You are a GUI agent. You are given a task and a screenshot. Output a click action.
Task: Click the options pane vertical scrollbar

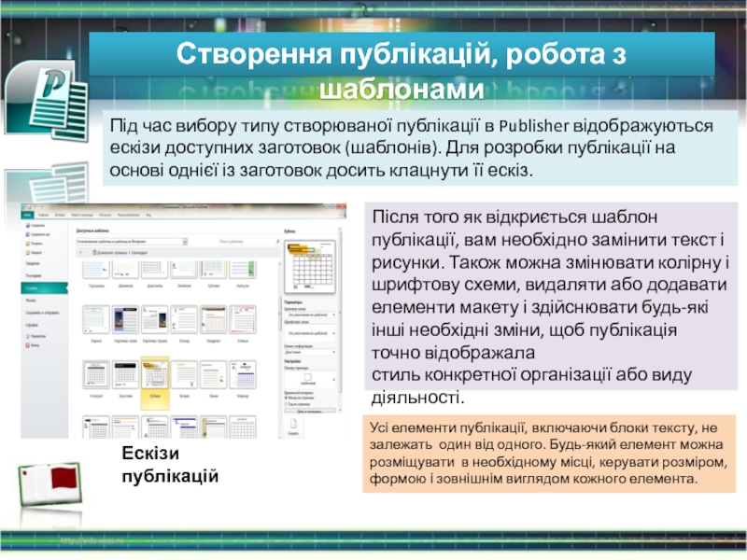click(x=340, y=319)
